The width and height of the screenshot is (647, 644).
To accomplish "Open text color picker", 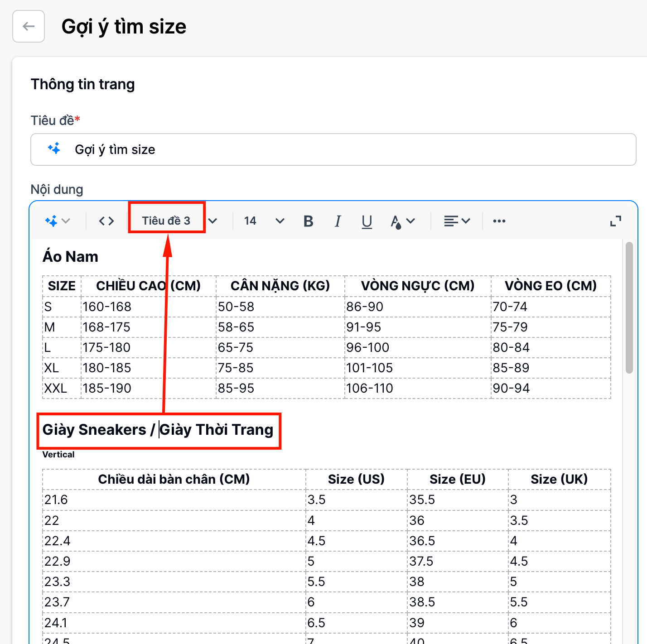I will point(402,221).
